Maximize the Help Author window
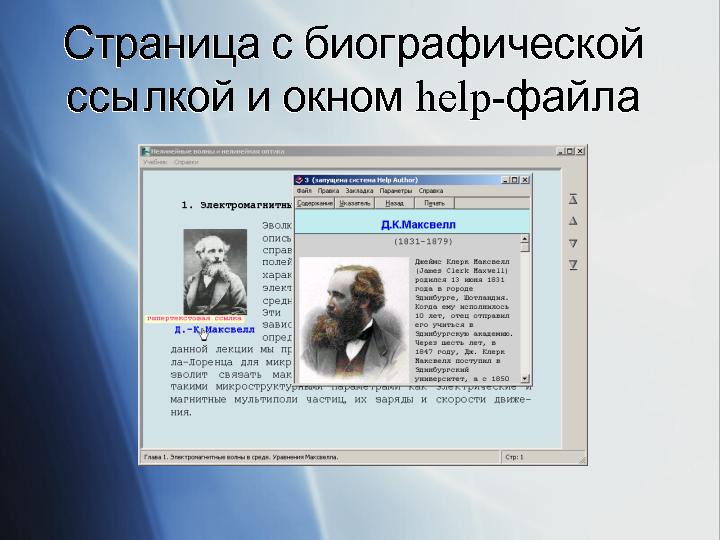Screen dimensions: 720x540 click(514, 180)
